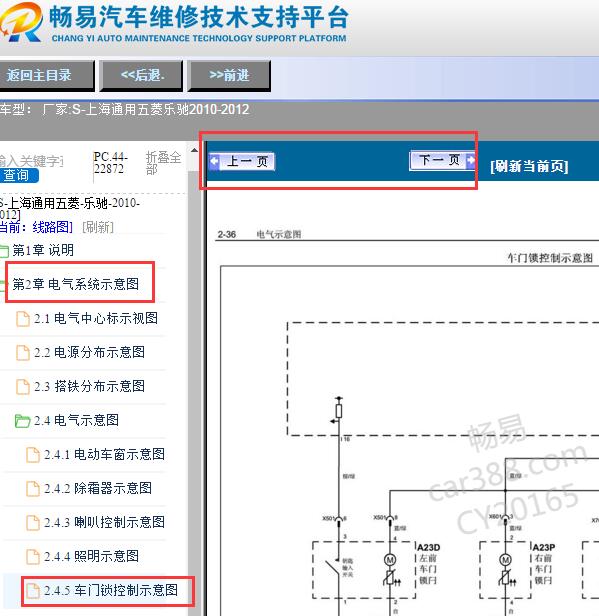Viewport: 599px width, 616px height.
Task: Open 2.4.2 除霜器示意图
Action: 98,489
